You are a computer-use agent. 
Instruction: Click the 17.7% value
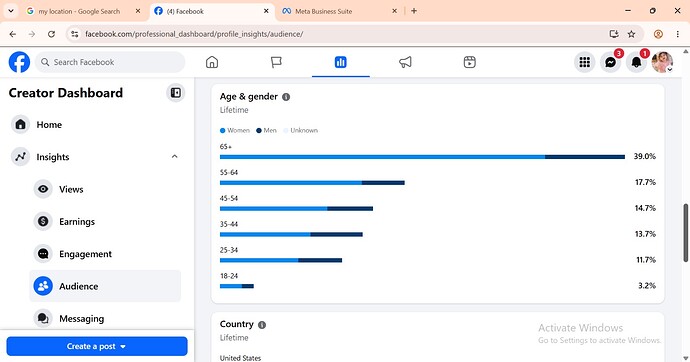pos(645,182)
